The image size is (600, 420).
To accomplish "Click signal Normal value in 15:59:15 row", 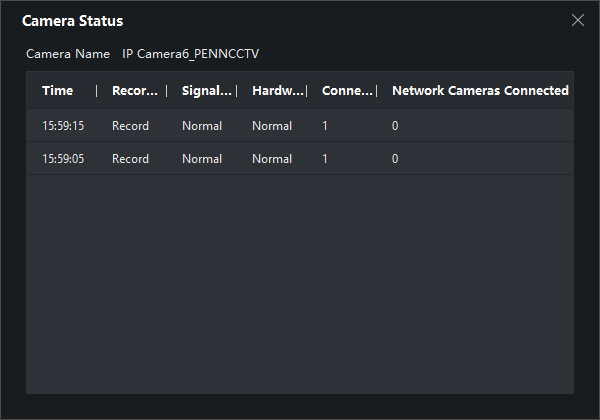I will pos(202,126).
